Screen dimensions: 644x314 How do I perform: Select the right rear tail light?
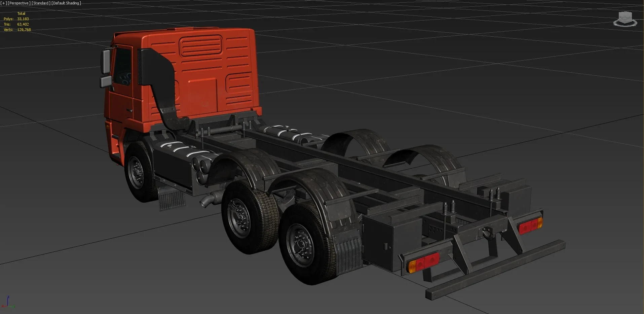[x=530, y=226]
